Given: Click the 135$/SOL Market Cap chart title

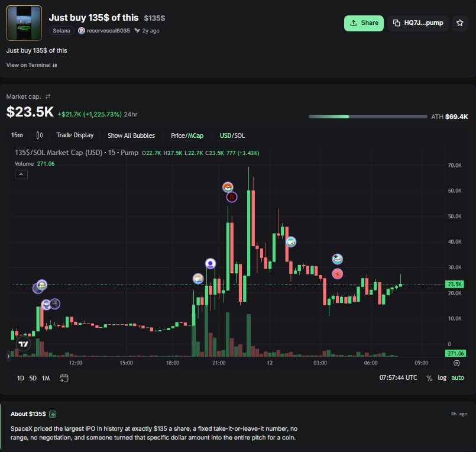Looking at the screenshot, I should (x=76, y=153).
